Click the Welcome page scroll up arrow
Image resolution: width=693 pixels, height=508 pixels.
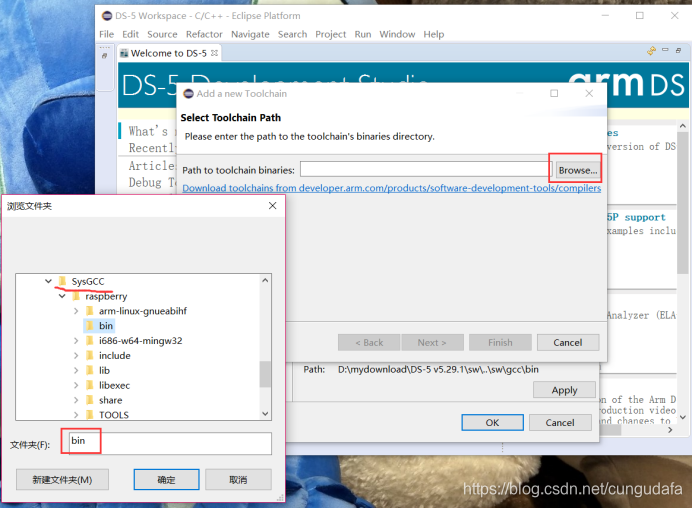coord(682,126)
